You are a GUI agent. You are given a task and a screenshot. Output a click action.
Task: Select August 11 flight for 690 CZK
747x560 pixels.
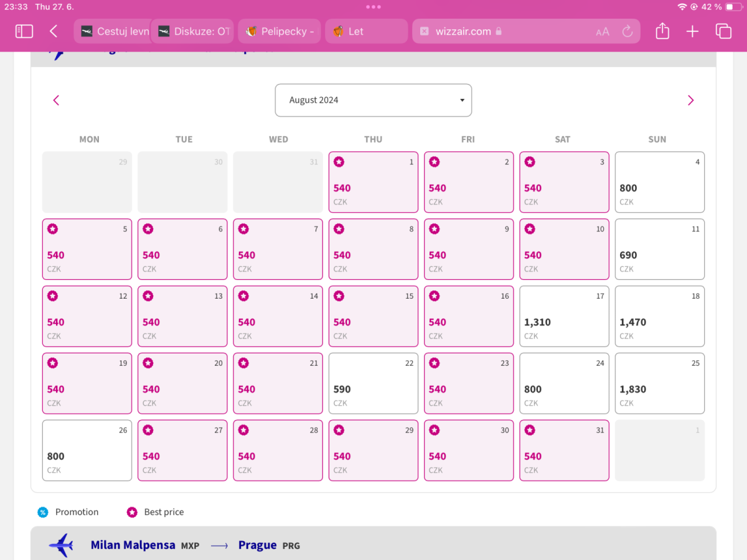click(659, 249)
